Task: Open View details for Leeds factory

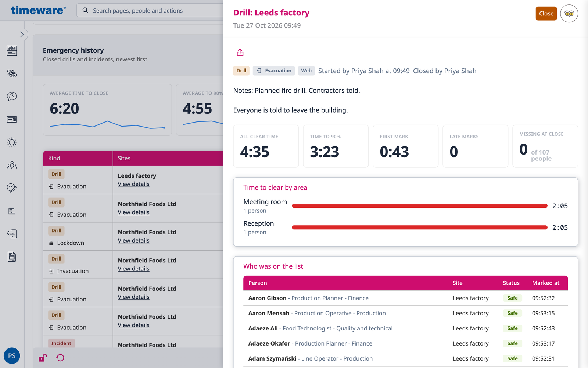Action: (x=133, y=184)
